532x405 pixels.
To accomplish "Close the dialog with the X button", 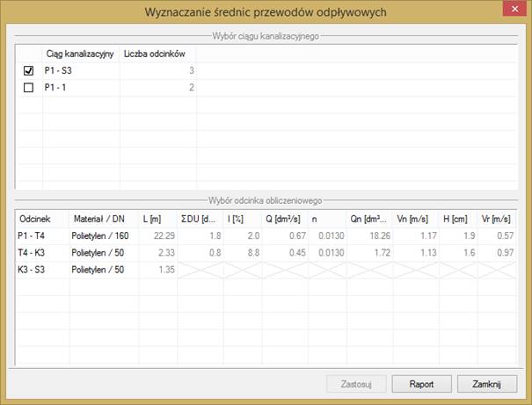I will (514, 9).
